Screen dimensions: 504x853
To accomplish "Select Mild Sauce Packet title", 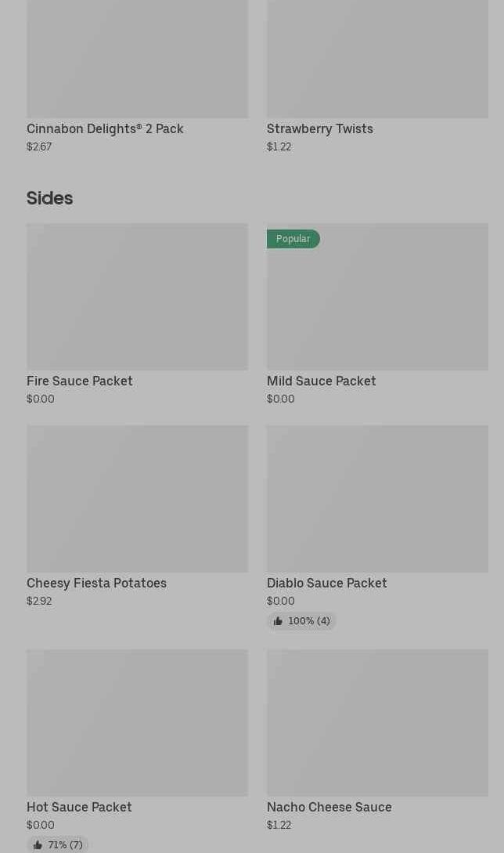I will 321,381.
